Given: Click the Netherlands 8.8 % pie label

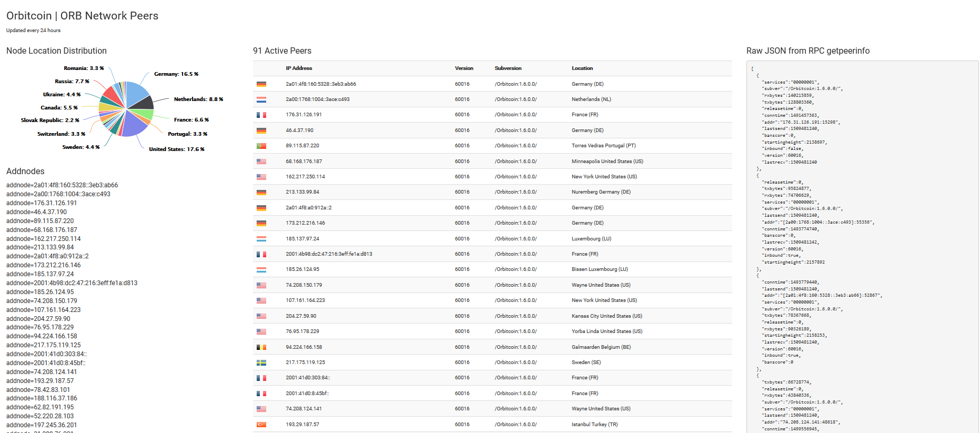Looking at the screenshot, I should tap(198, 99).
